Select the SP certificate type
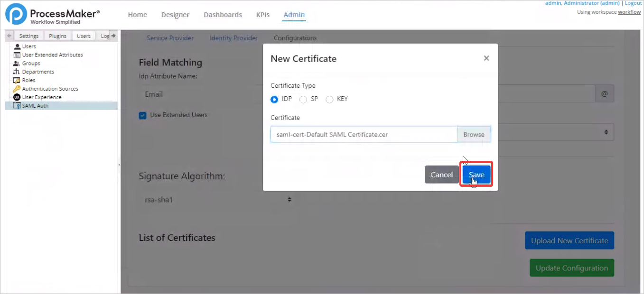 (303, 99)
